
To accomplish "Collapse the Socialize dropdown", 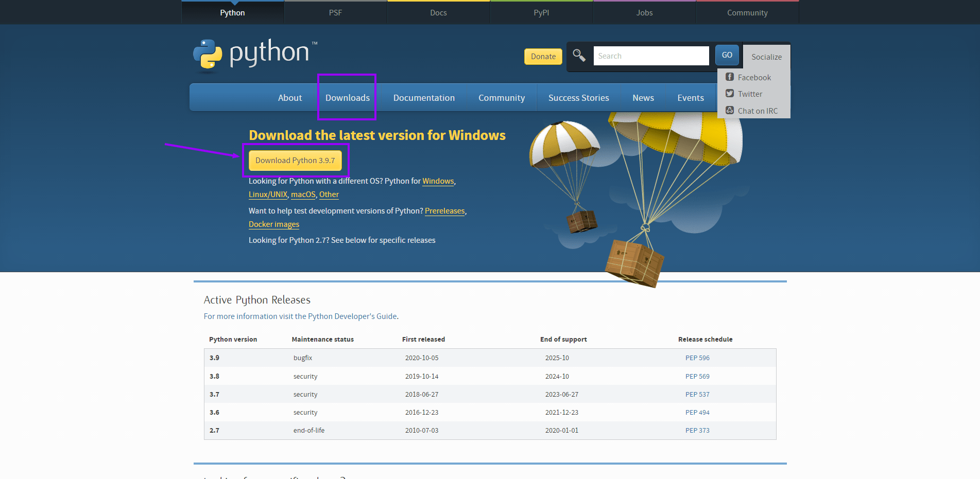I will point(766,57).
